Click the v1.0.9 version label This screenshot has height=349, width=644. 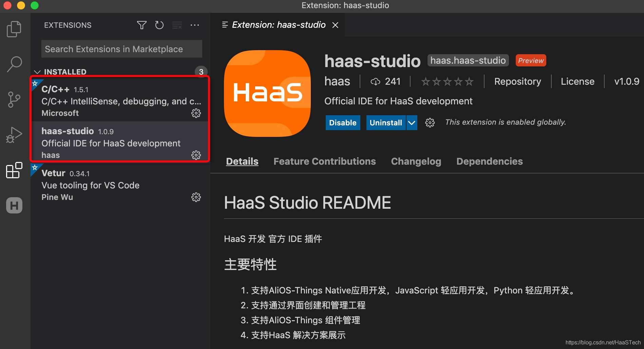[626, 82]
